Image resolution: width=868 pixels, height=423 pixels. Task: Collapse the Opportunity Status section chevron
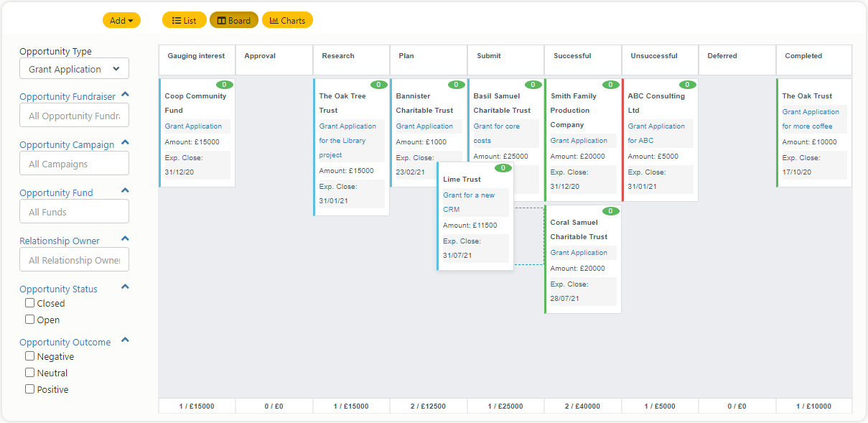(x=126, y=287)
